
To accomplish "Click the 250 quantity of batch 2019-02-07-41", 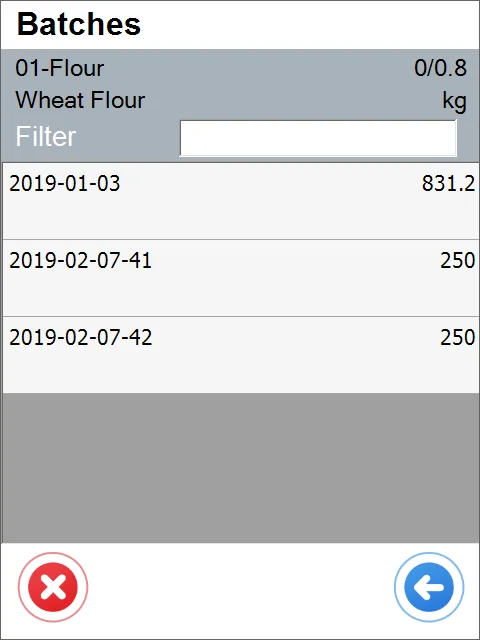I will pos(458,260).
